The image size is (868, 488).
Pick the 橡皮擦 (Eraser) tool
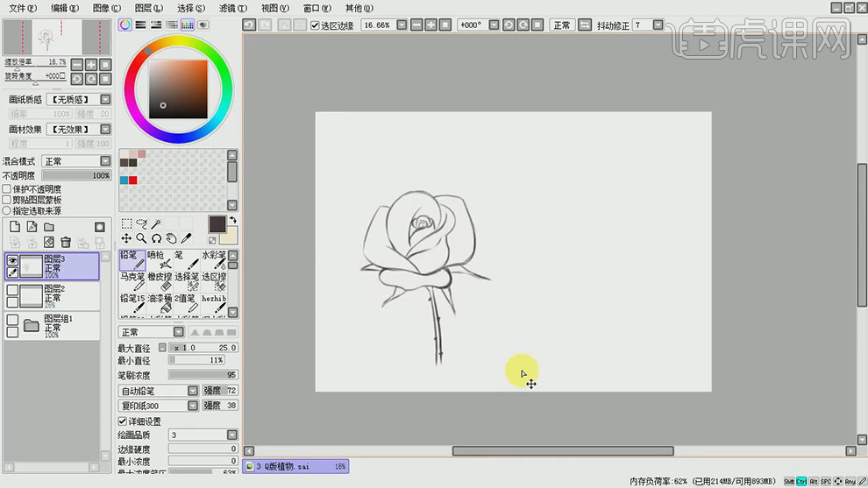(x=160, y=281)
